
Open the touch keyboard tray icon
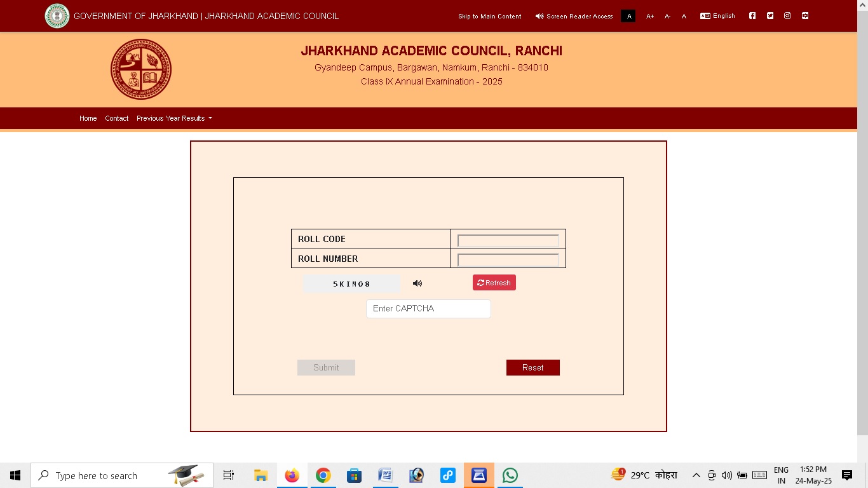[759, 475]
